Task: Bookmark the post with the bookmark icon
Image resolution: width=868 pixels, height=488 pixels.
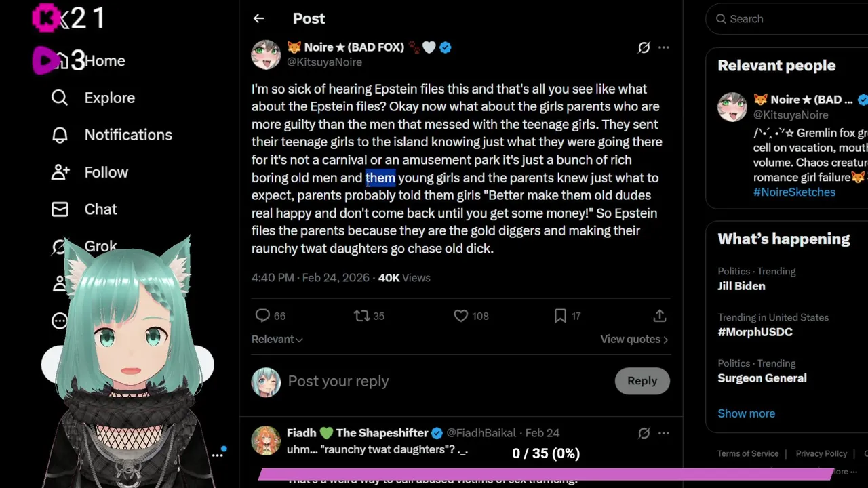Action: click(560, 316)
